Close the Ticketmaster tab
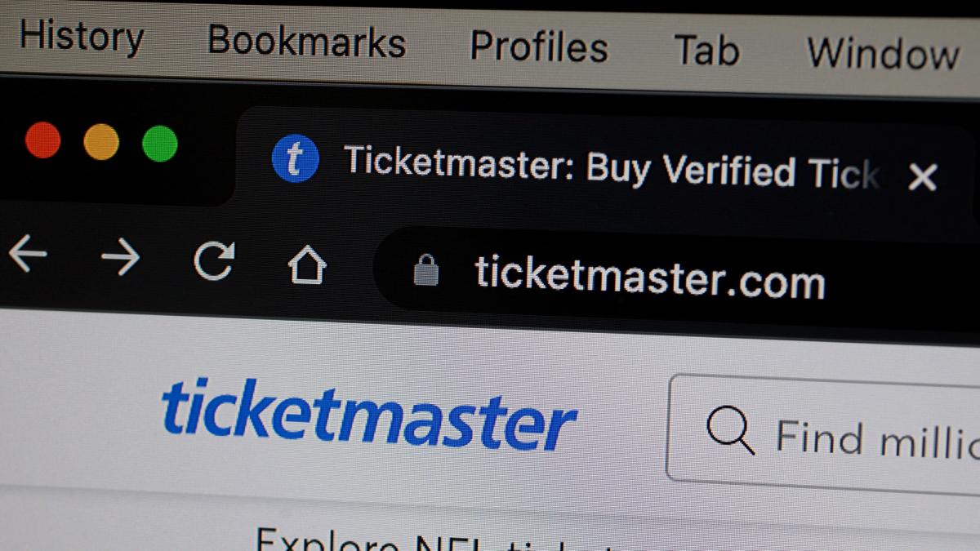Screen dimensions: 980x551 pos(923,176)
